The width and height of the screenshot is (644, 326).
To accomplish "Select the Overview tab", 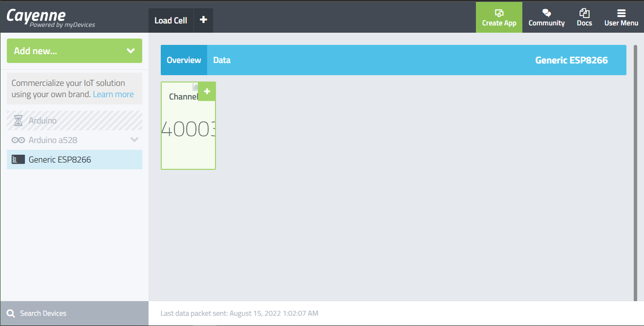I will coord(184,60).
